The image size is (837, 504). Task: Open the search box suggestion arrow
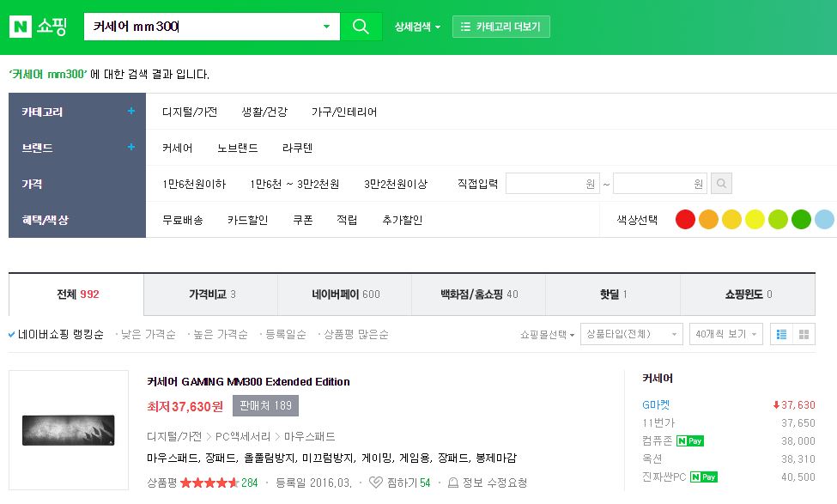click(x=326, y=26)
